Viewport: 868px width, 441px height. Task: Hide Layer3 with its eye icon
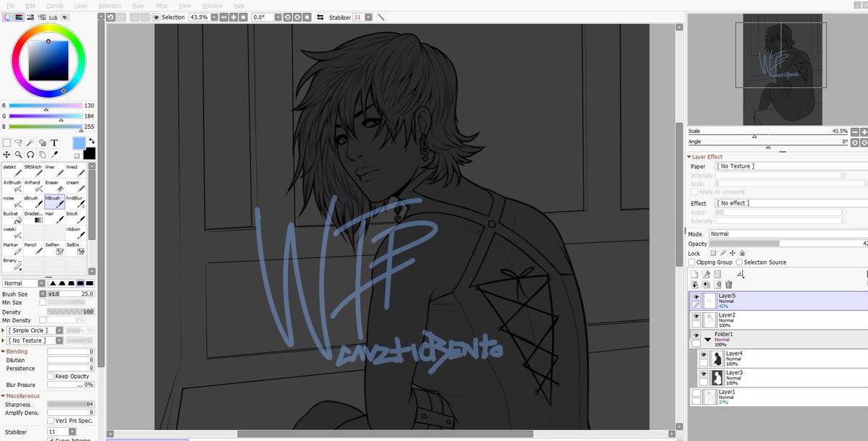704,374
